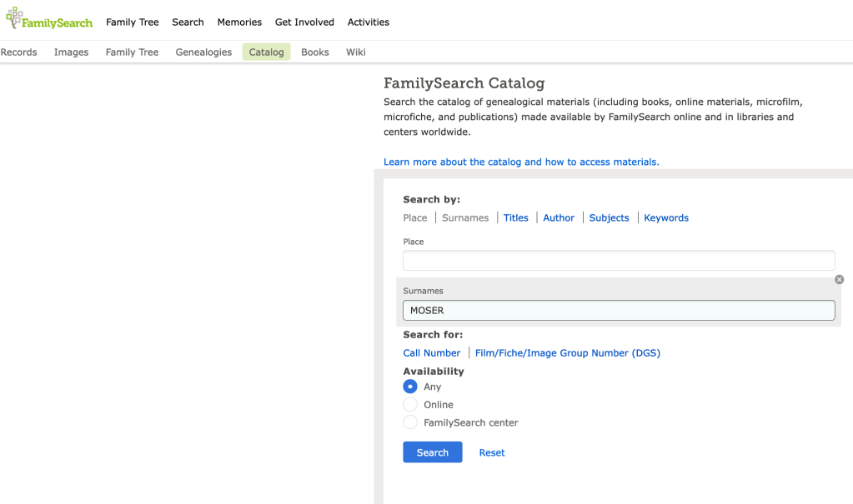This screenshot has height=504, width=853.
Task: Go to the Images tab
Action: 71,52
